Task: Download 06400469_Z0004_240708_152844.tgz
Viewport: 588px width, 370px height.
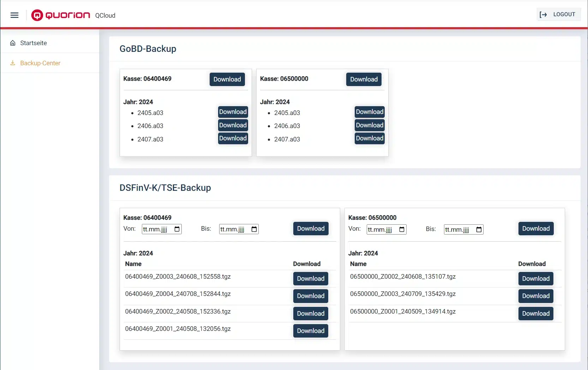Action: [311, 296]
